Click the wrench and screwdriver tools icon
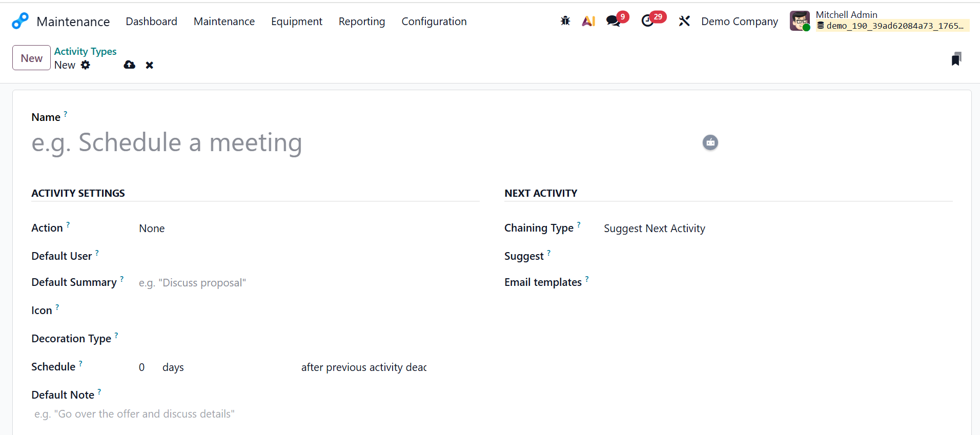 pos(684,21)
